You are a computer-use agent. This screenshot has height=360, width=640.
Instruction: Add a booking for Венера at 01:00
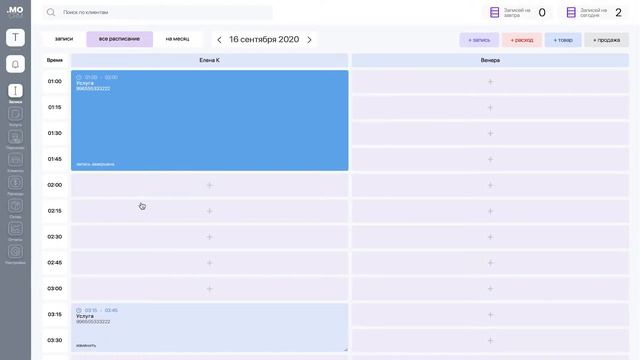click(490, 82)
